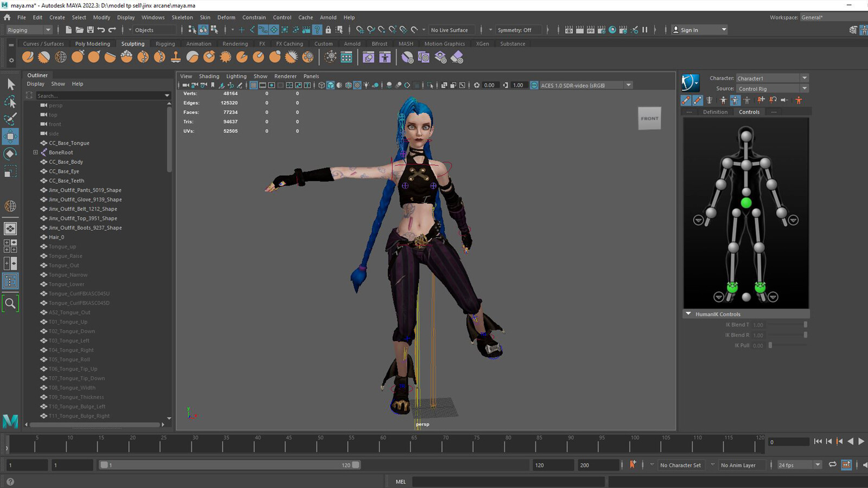Select the wireframe sphere Relax sculpt tool
Screen dimensions: 868x488
[61, 57]
